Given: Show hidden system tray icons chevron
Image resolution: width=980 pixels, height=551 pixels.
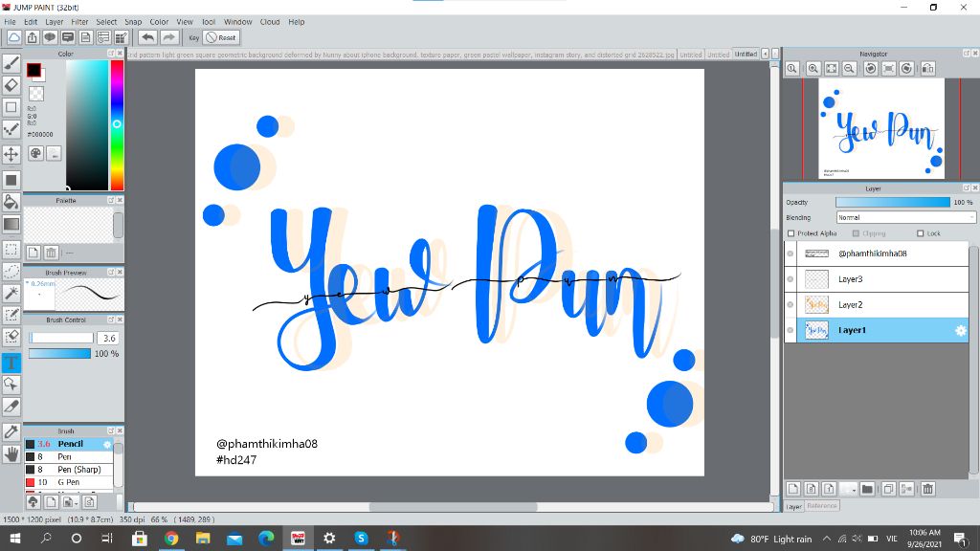Looking at the screenshot, I should pyautogui.click(x=826, y=539).
